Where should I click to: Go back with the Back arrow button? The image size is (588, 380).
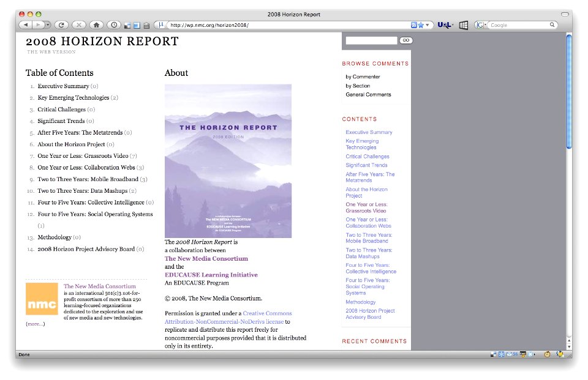(x=26, y=25)
